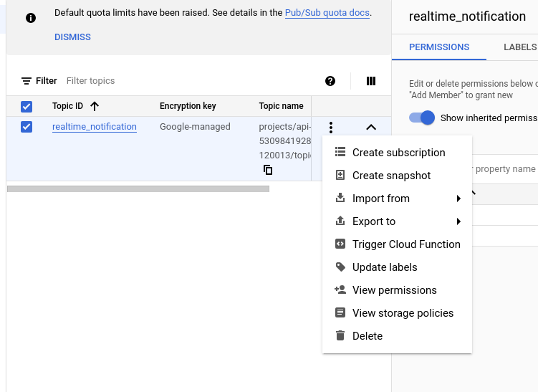Click the info icon in quota banner
The image size is (538, 392).
coord(31,18)
